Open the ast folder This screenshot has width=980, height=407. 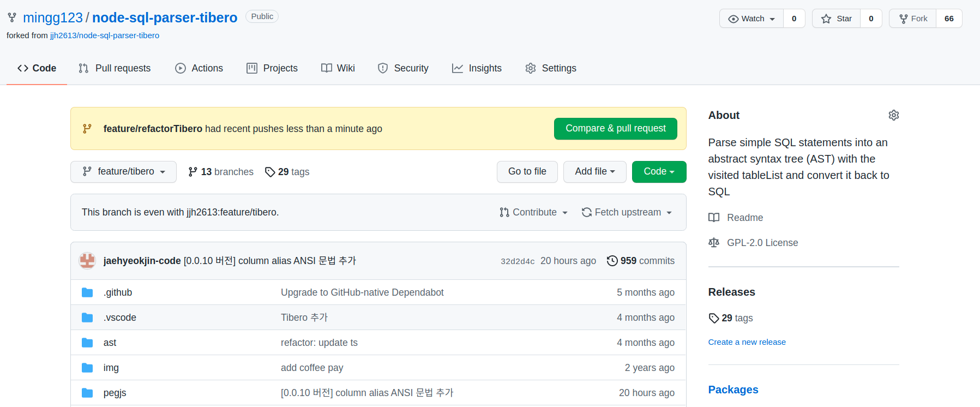(x=110, y=343)
